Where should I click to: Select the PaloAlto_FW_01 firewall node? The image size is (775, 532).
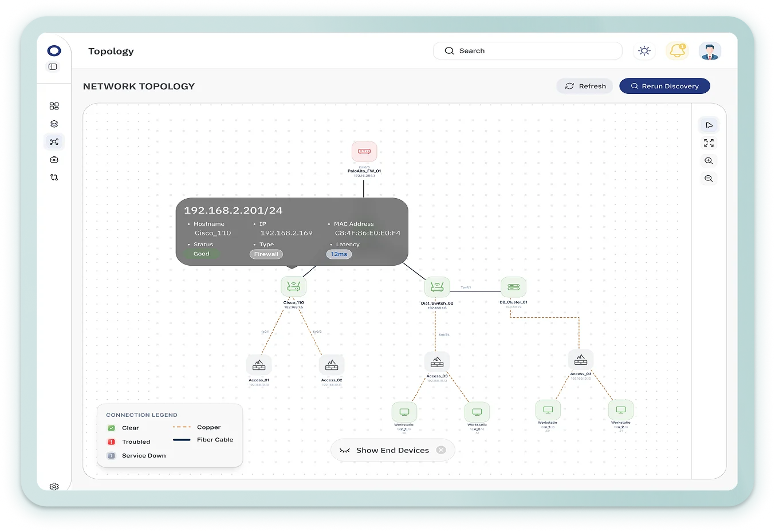(364, 152)
